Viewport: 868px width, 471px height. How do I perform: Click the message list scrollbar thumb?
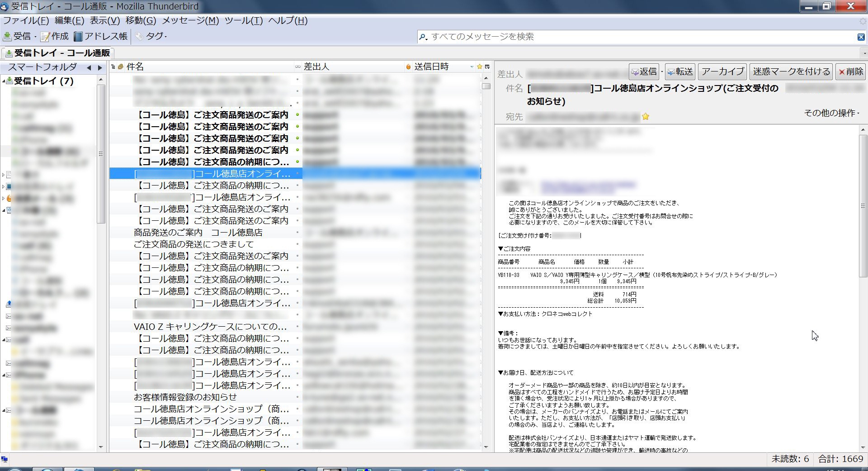click(486, 86)
